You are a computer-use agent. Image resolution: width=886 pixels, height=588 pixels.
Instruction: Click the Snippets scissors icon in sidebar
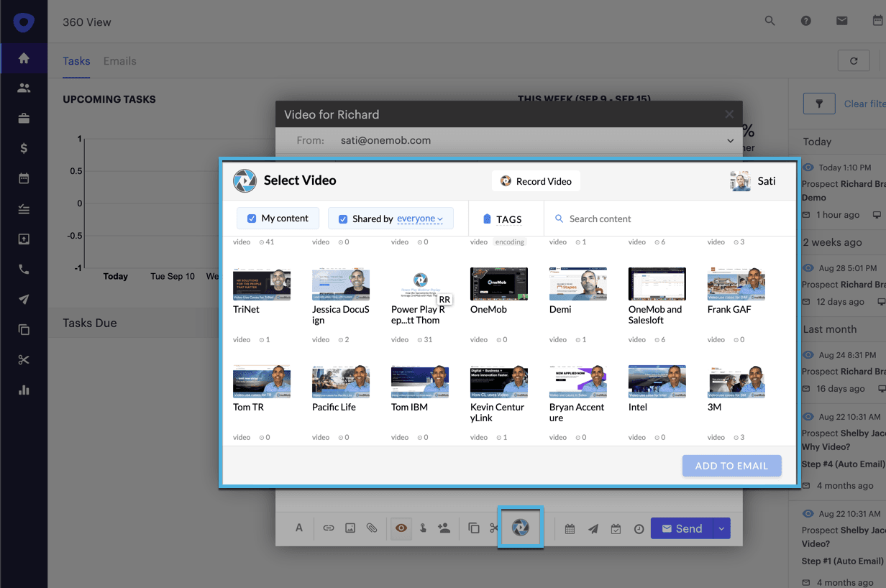point(24,360)
